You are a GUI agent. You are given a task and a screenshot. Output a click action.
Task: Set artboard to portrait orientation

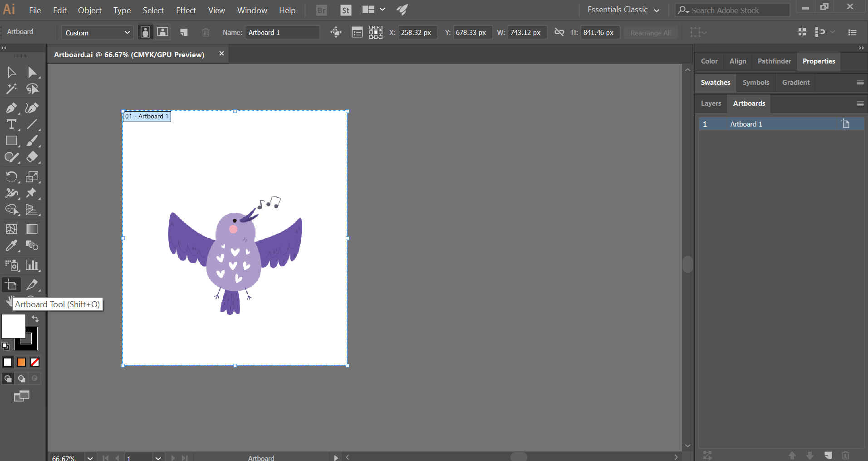145,32
